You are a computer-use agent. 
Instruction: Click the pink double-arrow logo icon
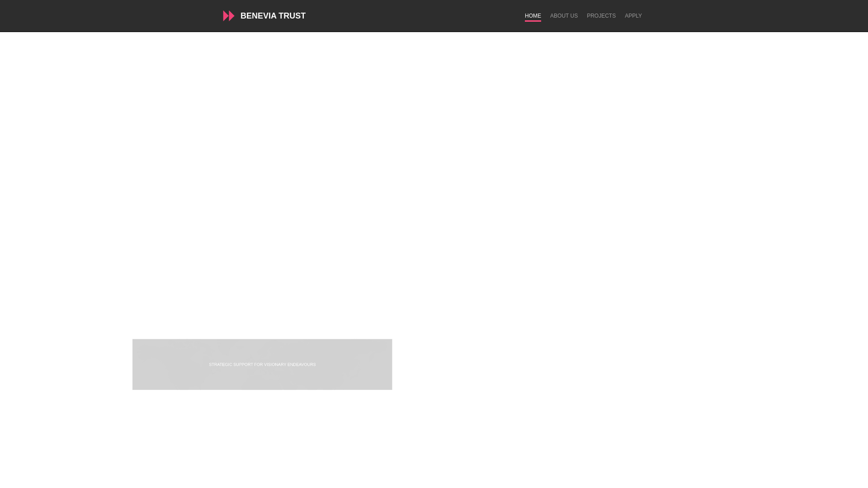tap(229, 16)
